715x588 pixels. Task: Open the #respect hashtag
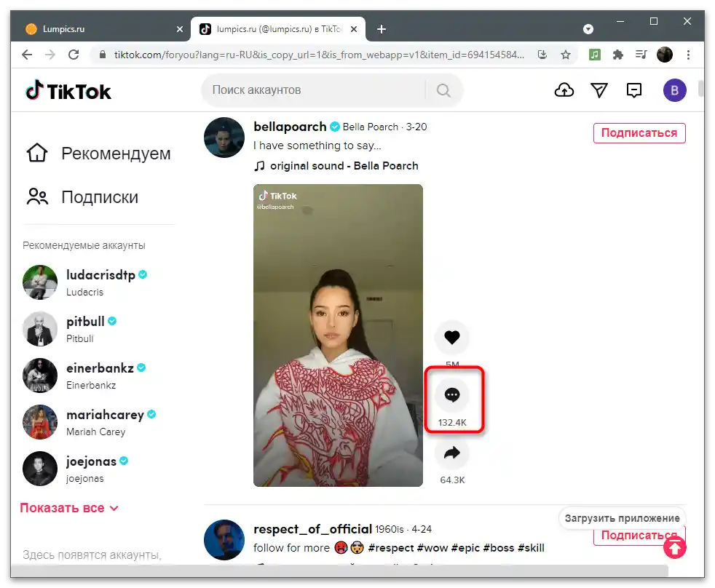pyautogui.click(x=391, y=548)
